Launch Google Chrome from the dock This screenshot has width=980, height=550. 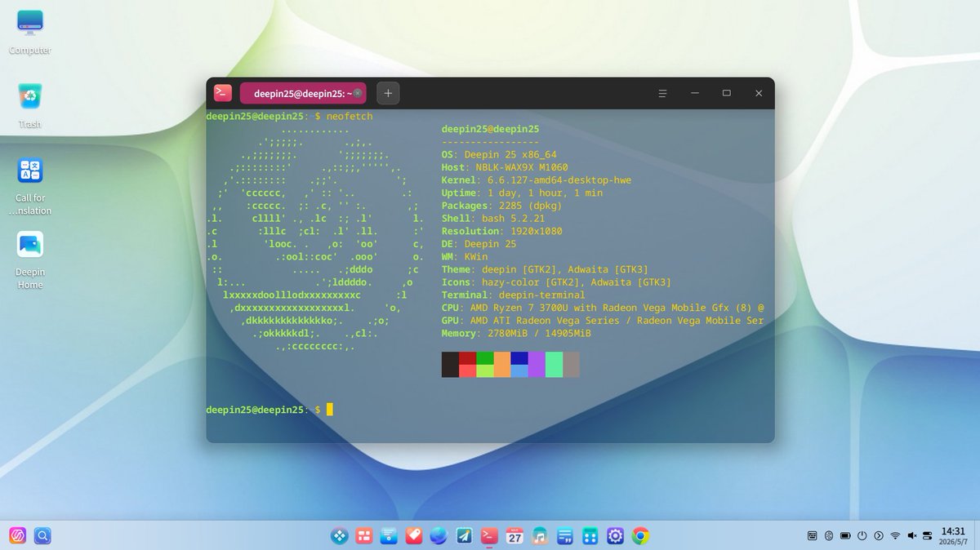point(641,535)
